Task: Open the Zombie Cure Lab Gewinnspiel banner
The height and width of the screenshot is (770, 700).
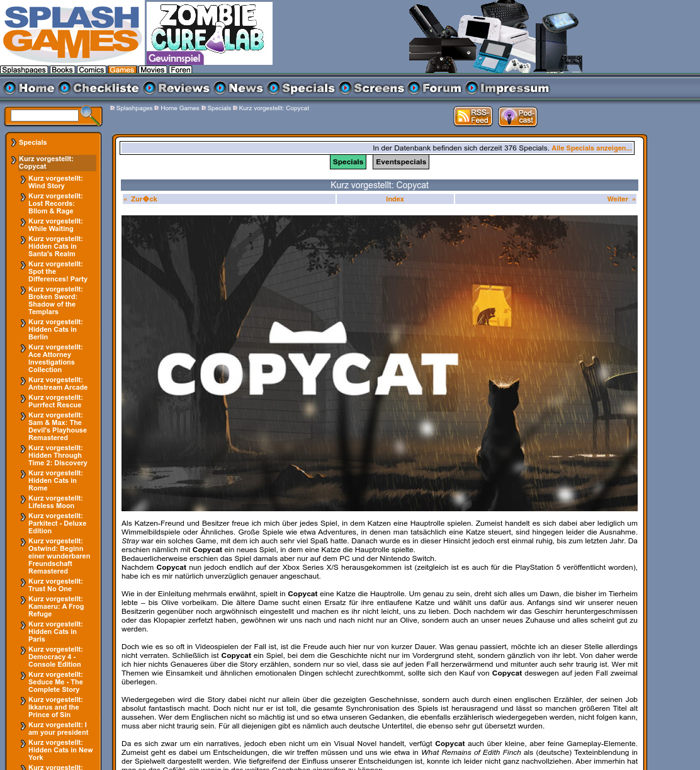Action: 210,33
